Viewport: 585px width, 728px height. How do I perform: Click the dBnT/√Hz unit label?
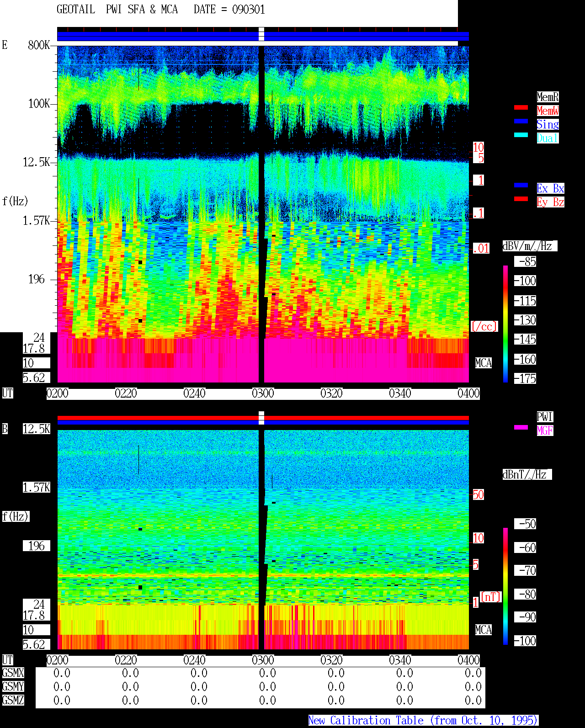click(x=527, y=474)
